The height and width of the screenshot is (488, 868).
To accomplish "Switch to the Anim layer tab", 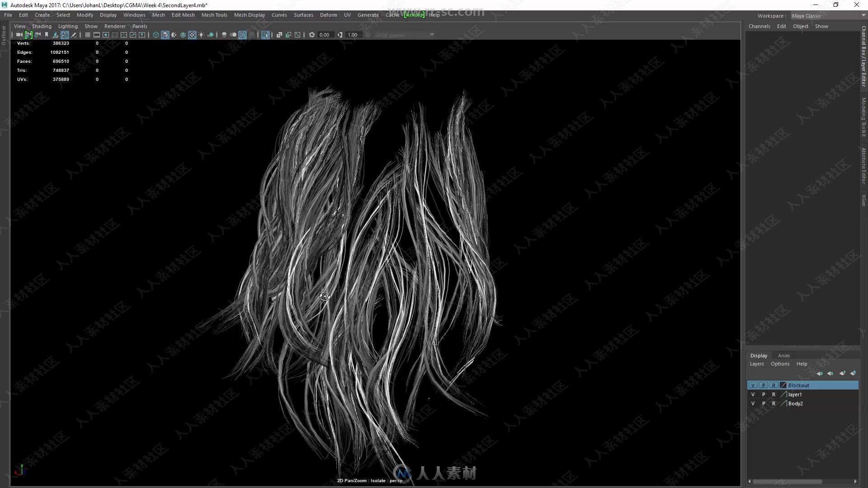I will pos(783,356).
